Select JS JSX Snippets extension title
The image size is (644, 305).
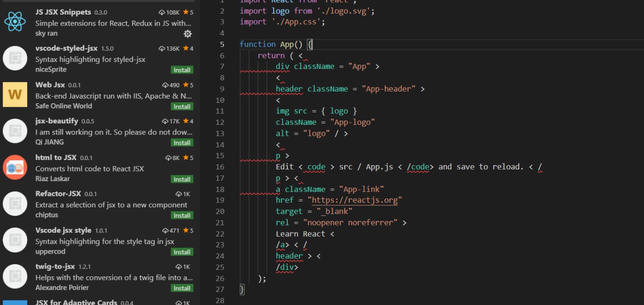click(63, 12)
